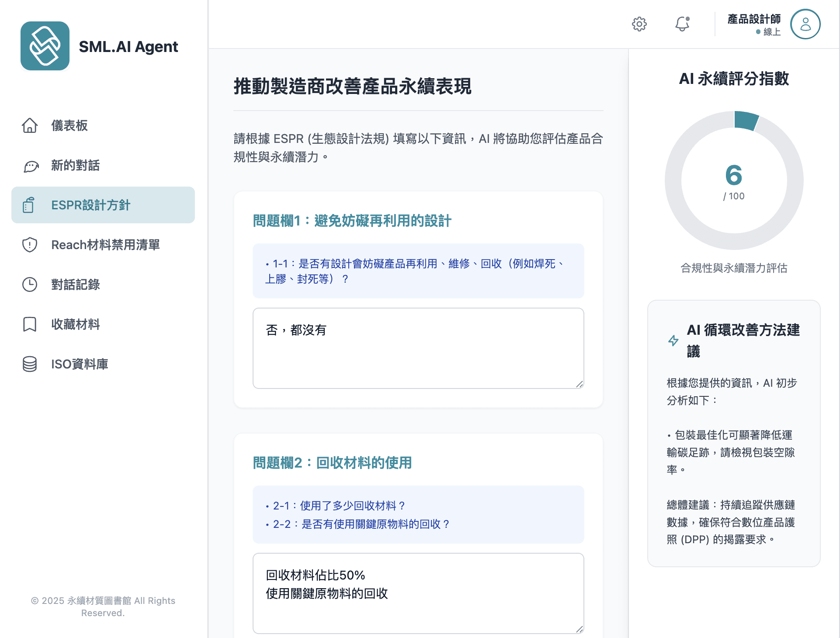Open ISO資料庫 from the sidebar
The width and height of the screenshot is (840, 638).
(x=80, y=364)
